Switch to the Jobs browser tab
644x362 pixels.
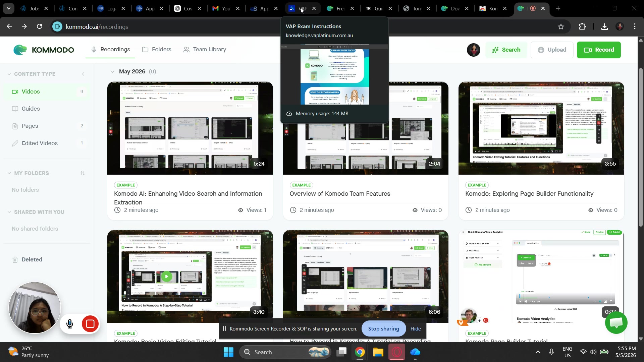point(35,9)
